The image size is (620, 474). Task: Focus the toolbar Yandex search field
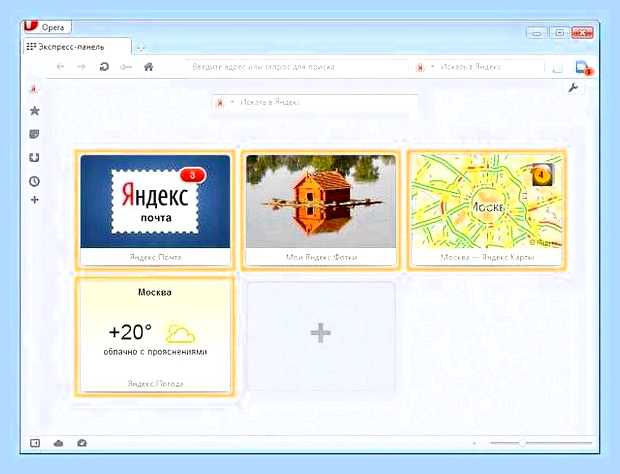click(478, 67)
